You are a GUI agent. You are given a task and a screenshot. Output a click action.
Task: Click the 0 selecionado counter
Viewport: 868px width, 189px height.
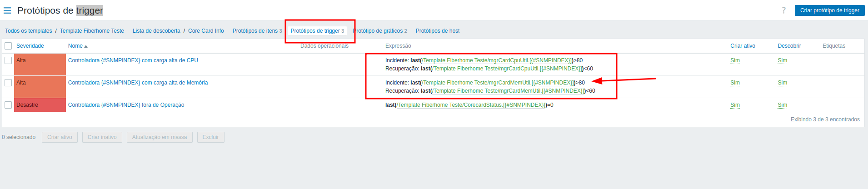(19, 137)
